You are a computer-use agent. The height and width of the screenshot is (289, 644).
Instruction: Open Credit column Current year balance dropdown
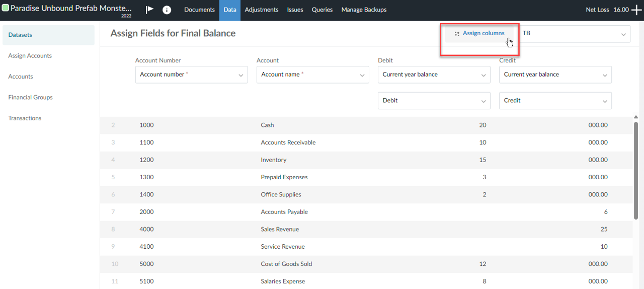pos(555,75)
